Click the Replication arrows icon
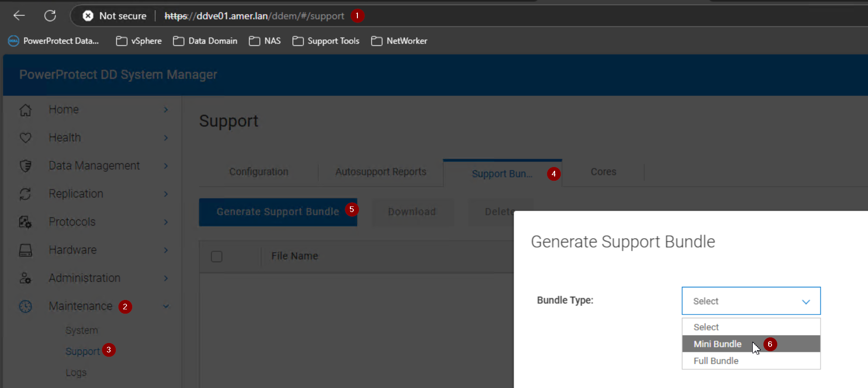 (x=25, y=194)
